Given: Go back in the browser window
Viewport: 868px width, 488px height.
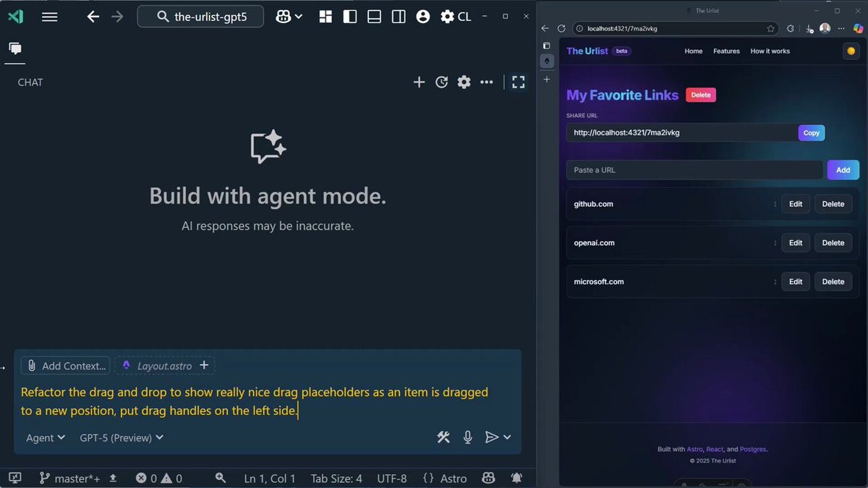Looking at the screenshot, I should tap(546, 28).
